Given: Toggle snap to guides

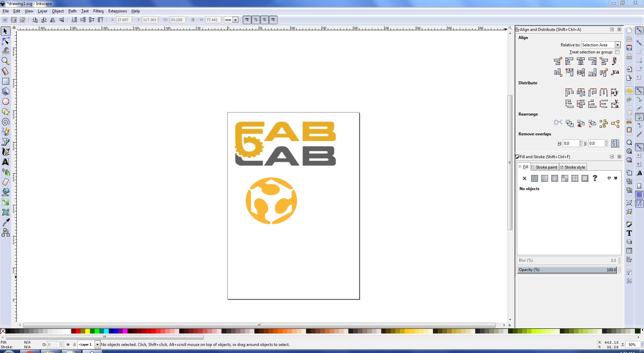Looking at the screenshot, I should (639, 204).
